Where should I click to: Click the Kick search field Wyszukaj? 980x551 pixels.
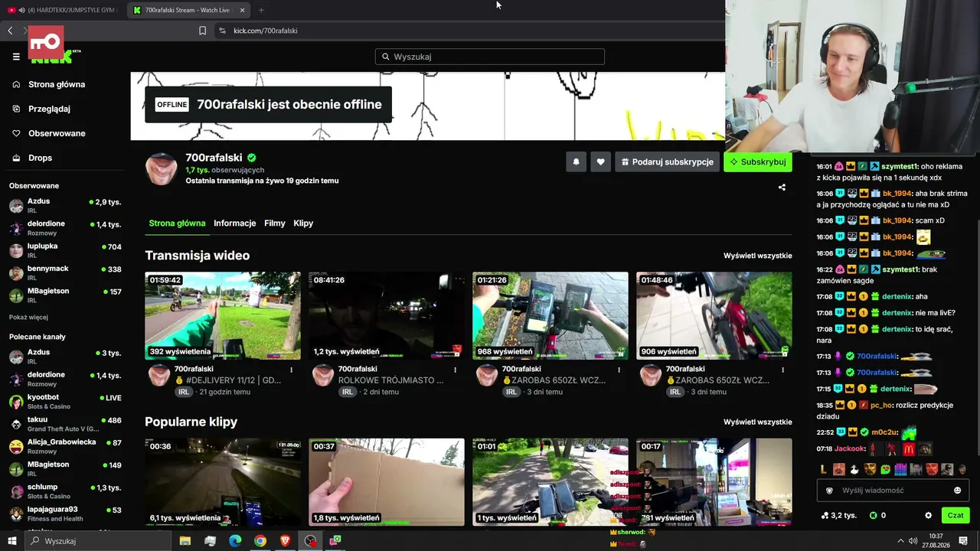[490, 57]
